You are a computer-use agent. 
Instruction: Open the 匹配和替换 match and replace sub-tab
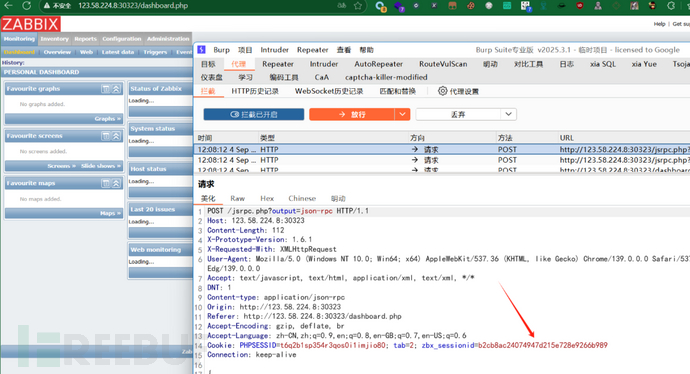[397, 91]
